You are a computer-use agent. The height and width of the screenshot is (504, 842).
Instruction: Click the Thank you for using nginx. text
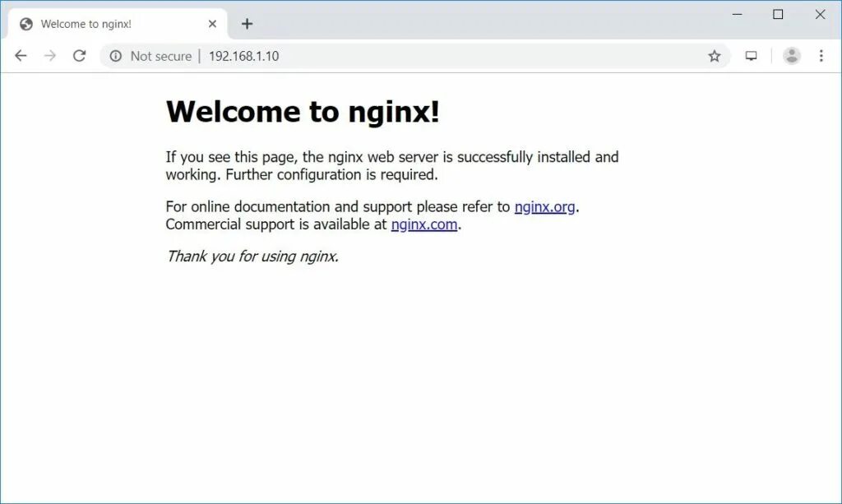(252, 257)
